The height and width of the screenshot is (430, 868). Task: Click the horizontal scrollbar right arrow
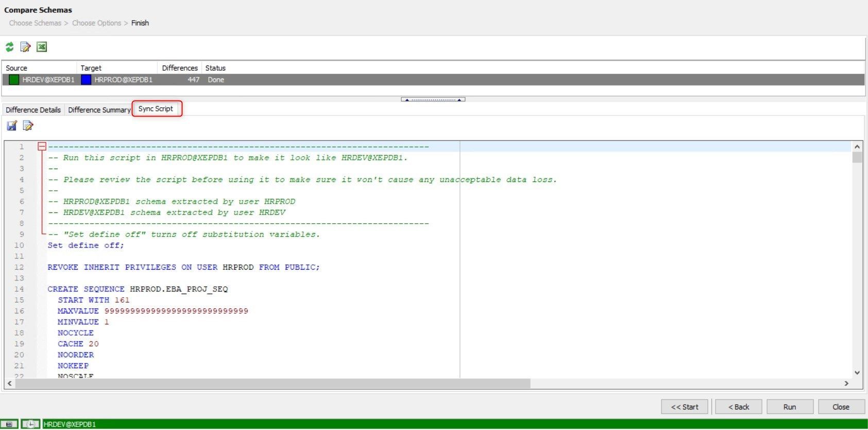(x=846, y=384)
